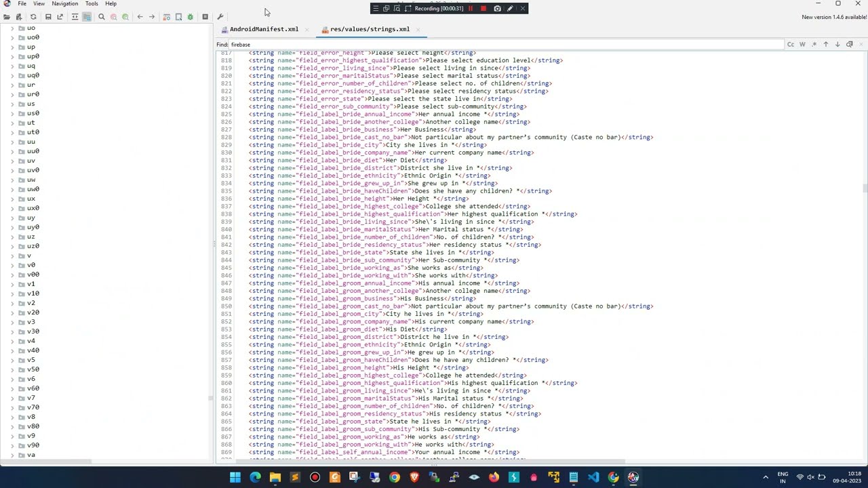Open Visual Studio Code from taskbar

593,477
